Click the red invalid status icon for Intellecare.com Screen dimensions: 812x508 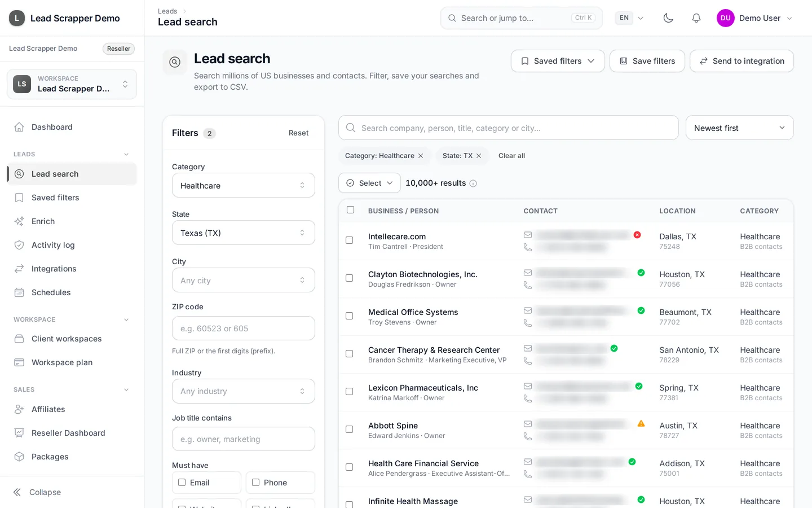(x=637, y=235)
